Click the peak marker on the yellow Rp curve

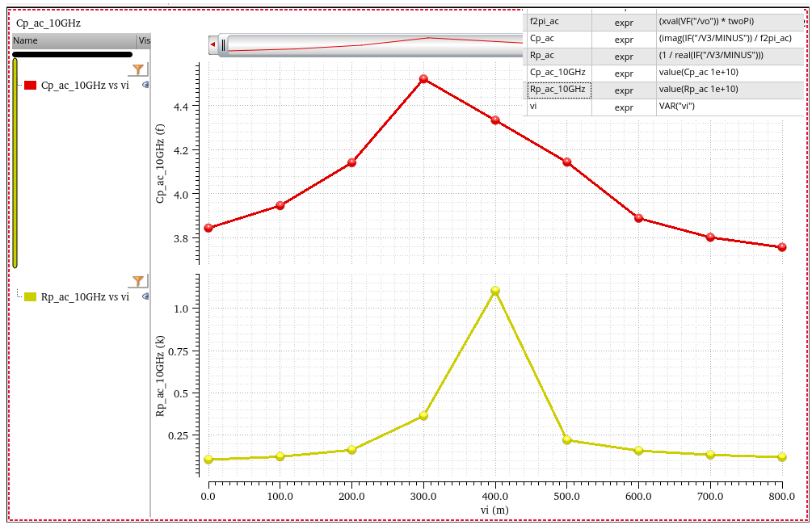pyautogui.click(x=495, y=291)
